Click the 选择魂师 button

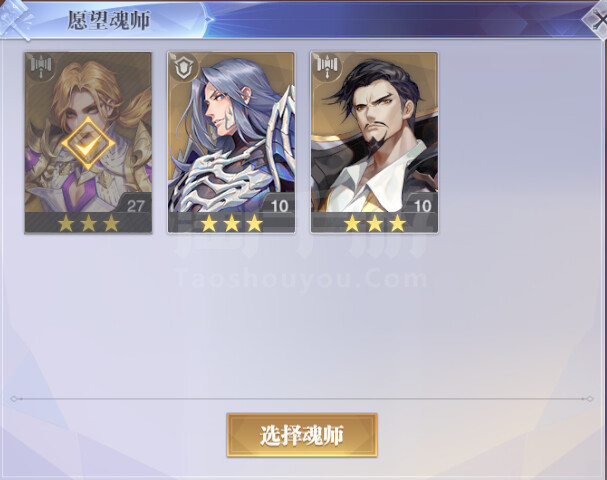[x=302, y=435]
